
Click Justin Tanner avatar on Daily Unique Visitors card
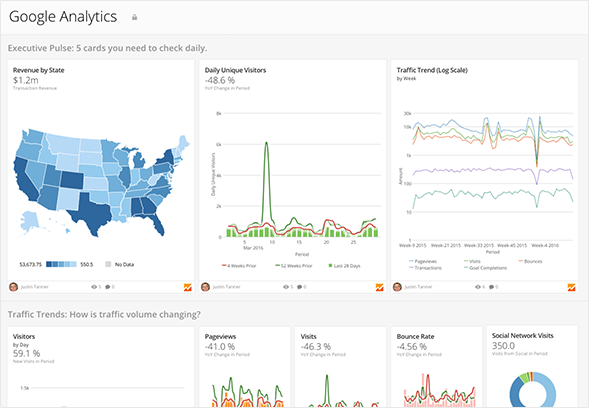[x=205, y=287]
